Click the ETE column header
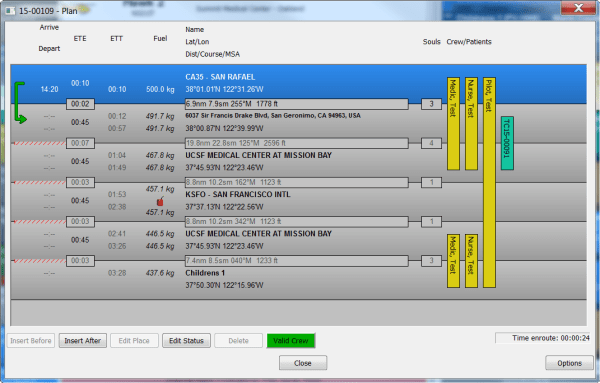Screen dimensions: 600x383 click(80, 38)
